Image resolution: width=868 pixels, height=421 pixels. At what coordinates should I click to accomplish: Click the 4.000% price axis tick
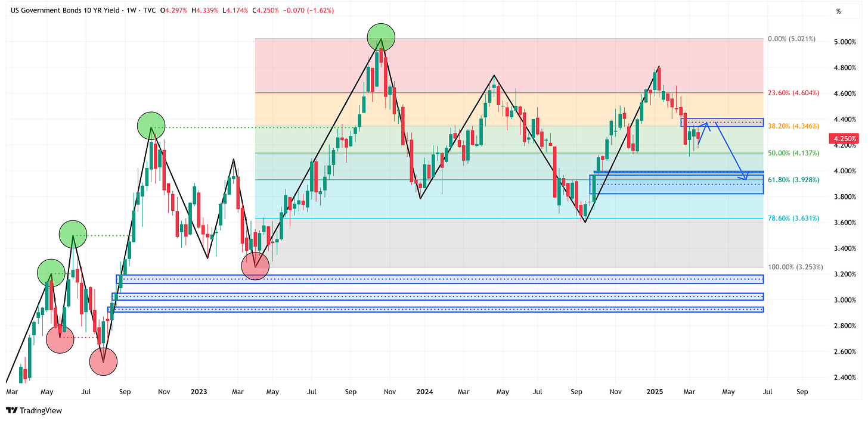click(846, 171)
